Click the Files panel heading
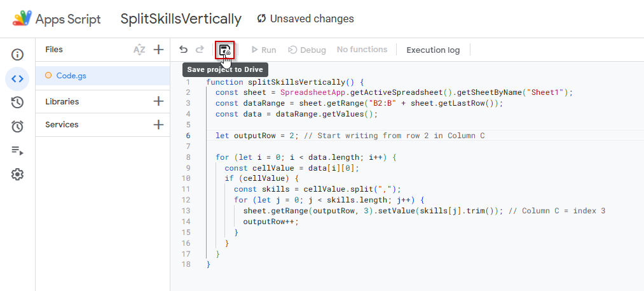The image size is (644, 291). [54, 50]
